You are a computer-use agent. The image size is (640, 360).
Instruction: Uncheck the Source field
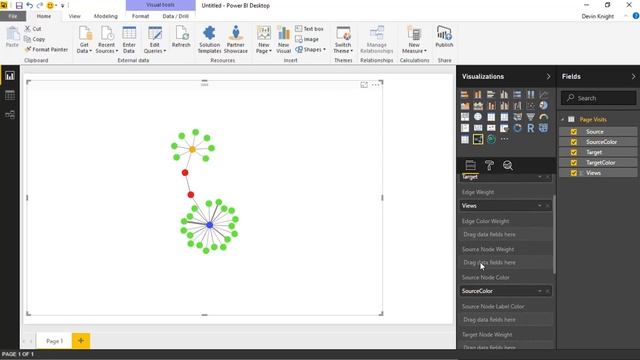pyautogui.click(x=574, y=132)
